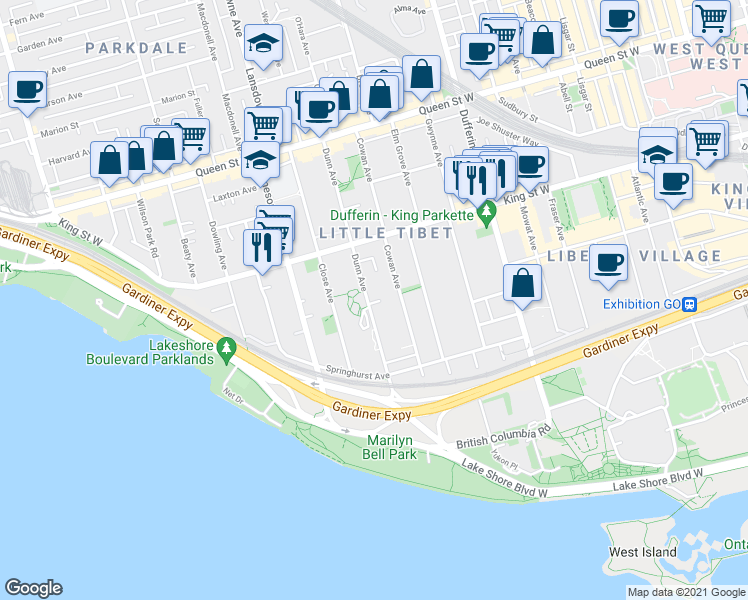Click the West Island label

tap(643, 552)
